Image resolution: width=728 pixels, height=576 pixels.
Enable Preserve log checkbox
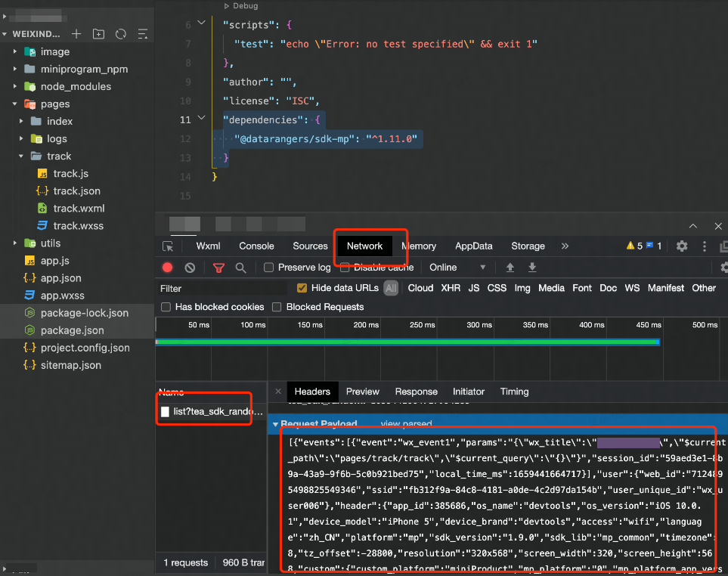tap(268, 268)
